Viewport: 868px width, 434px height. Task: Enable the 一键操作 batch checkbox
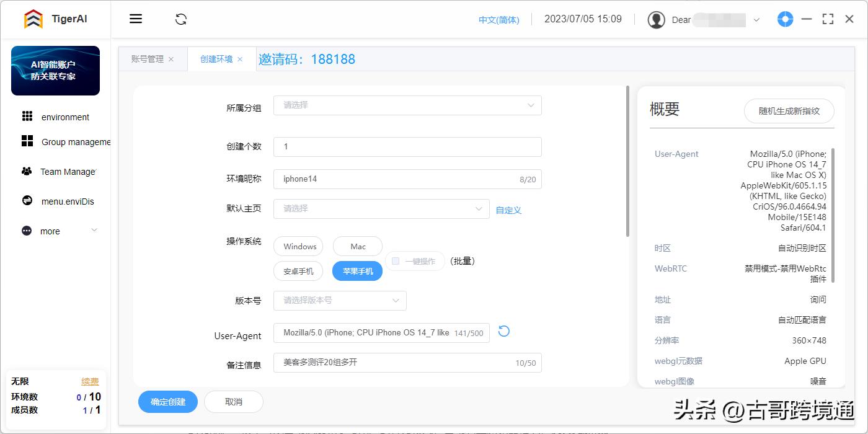click(395, 261)
